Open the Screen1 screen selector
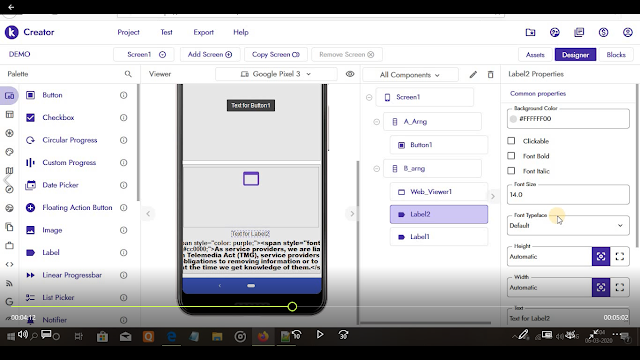640x360 pixels. click(x=144, y=54)
